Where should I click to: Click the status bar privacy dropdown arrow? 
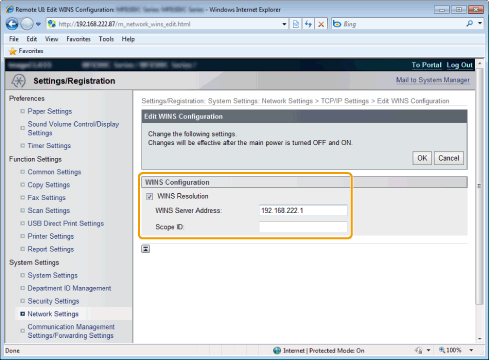(x=428, y=350)
